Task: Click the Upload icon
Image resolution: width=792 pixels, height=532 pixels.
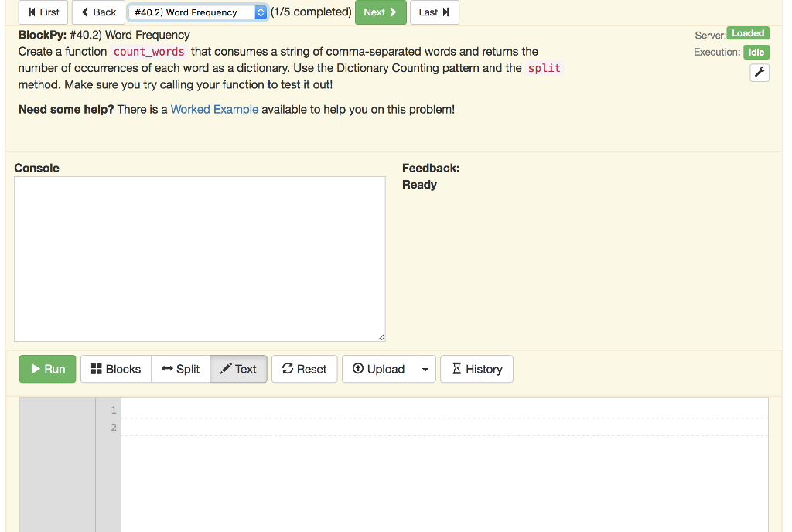Action: click(x=357, y=369)
